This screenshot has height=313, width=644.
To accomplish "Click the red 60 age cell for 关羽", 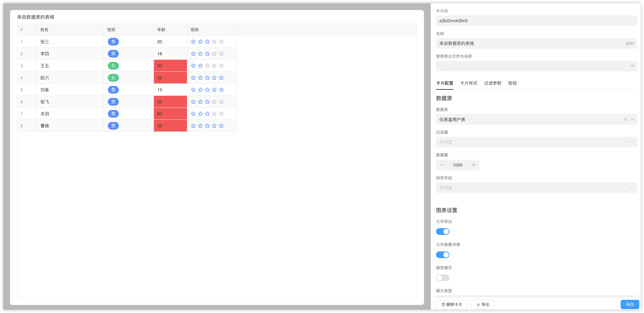I will coord(170,114).
